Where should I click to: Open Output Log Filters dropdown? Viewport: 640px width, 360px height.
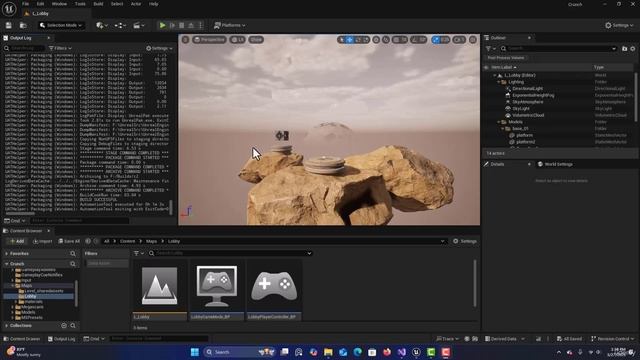point(60,48)
